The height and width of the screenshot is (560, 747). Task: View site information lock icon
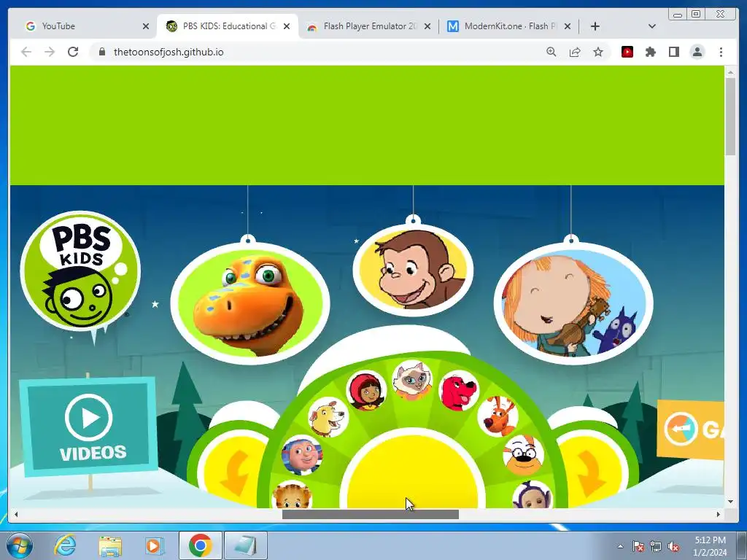point(101,52)
